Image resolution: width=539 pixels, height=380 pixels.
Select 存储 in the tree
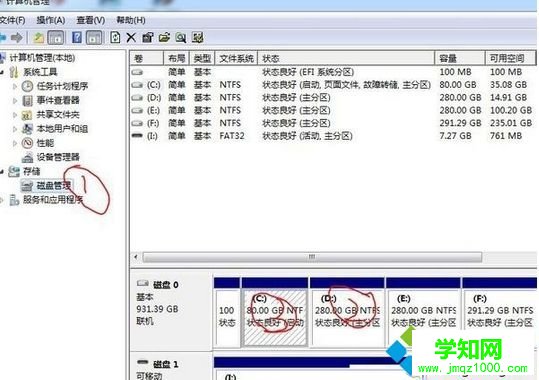[32, 171]
